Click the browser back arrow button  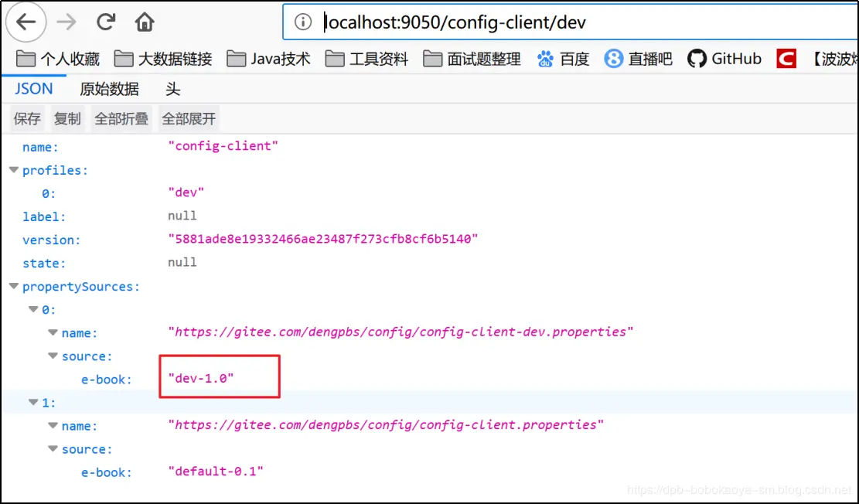click(26, 22)
